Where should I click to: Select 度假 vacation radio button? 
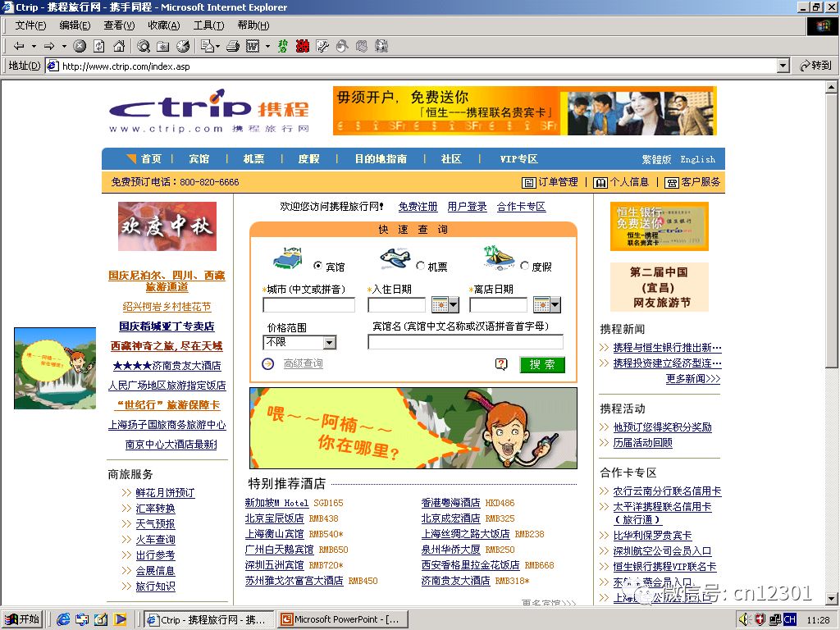(524, 266)
